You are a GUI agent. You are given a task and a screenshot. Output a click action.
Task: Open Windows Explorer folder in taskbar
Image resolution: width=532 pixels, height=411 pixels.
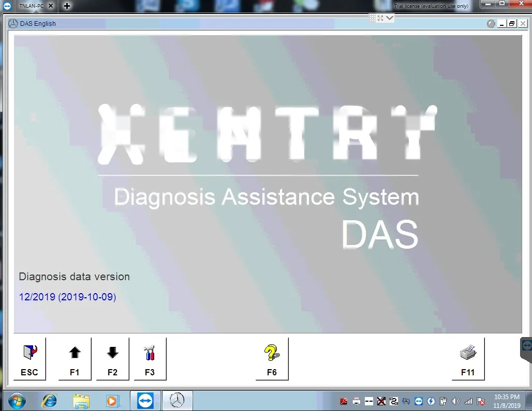point(81,402)
